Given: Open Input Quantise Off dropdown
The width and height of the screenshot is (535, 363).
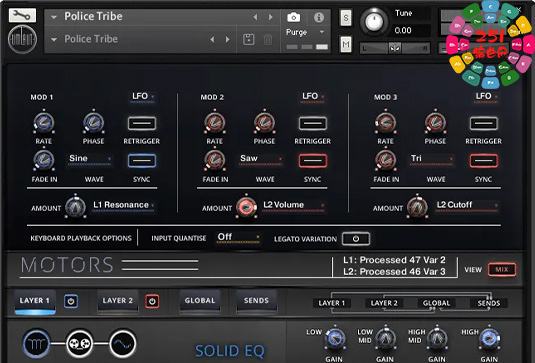Looking at the screenshot, I should click(x=238, y=237).
